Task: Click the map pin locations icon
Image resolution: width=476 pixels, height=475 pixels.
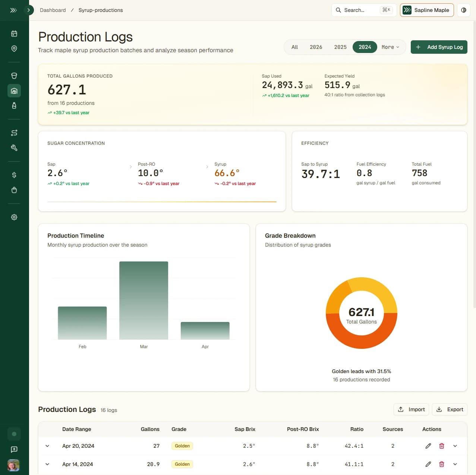Action: click(14, 49)
